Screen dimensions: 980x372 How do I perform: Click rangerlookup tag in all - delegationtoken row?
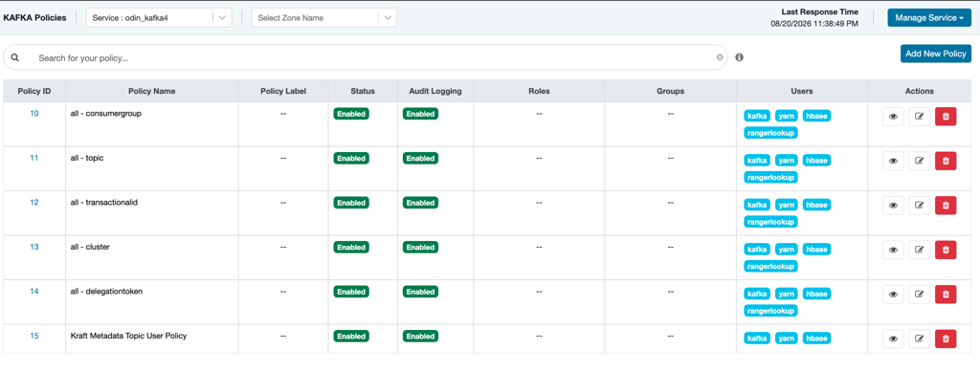(770, 310)
